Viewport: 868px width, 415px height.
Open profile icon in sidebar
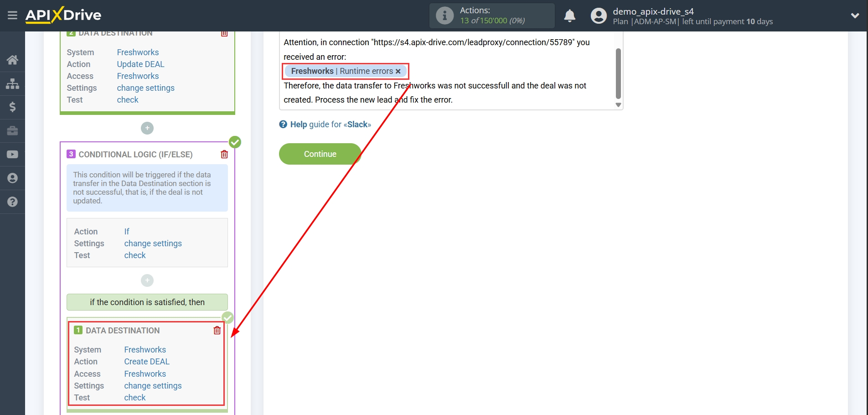(12, 178)
